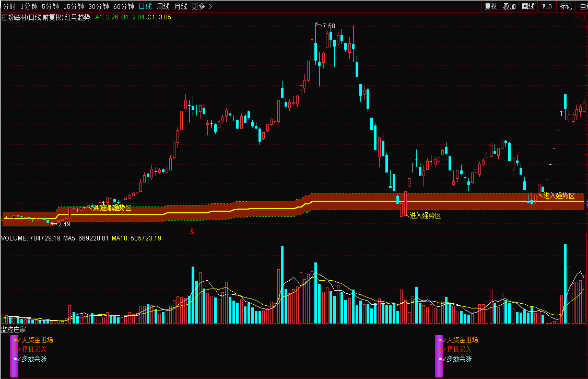Choose the 60分钟 period tab
Image resolution: width=588 pixels, height=379 pixels.
click(124, 6)
